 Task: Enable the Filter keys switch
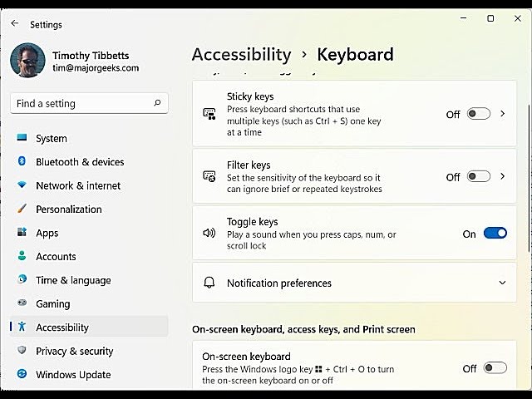478,176
